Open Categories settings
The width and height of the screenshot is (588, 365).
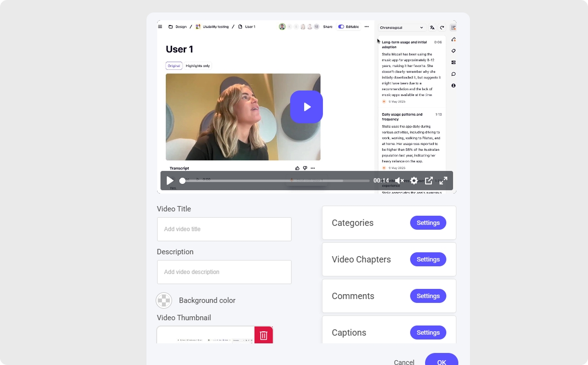click(428, 223)
